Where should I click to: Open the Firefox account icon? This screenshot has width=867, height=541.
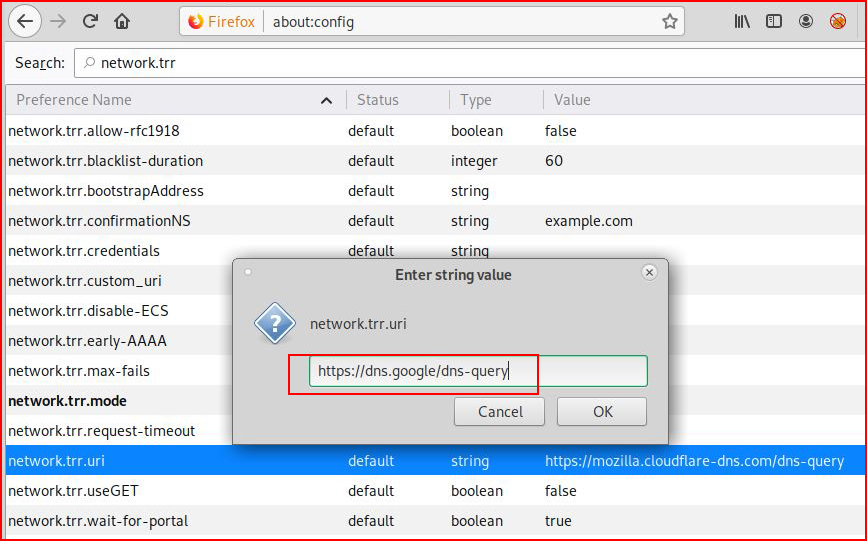pos(806,22)
